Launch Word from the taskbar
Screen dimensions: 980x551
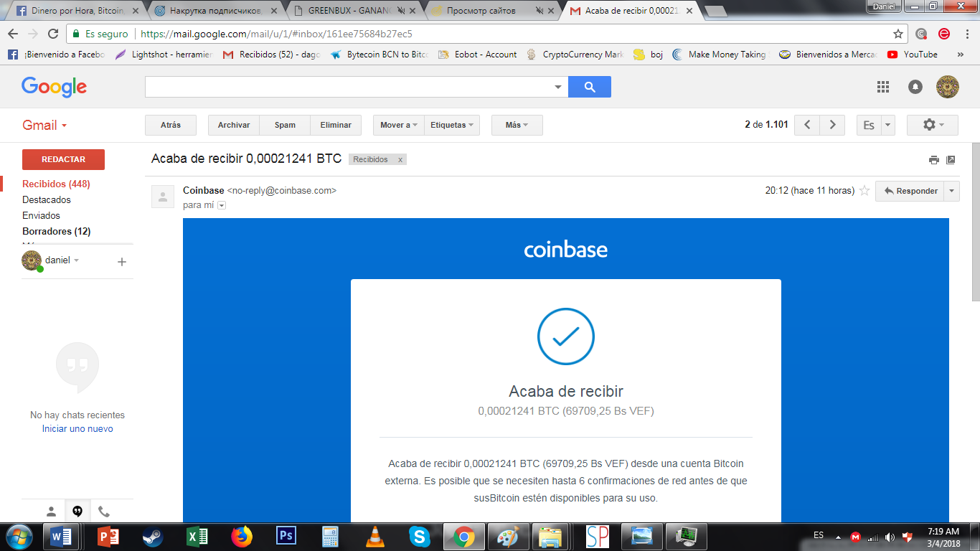click(62, 537)
